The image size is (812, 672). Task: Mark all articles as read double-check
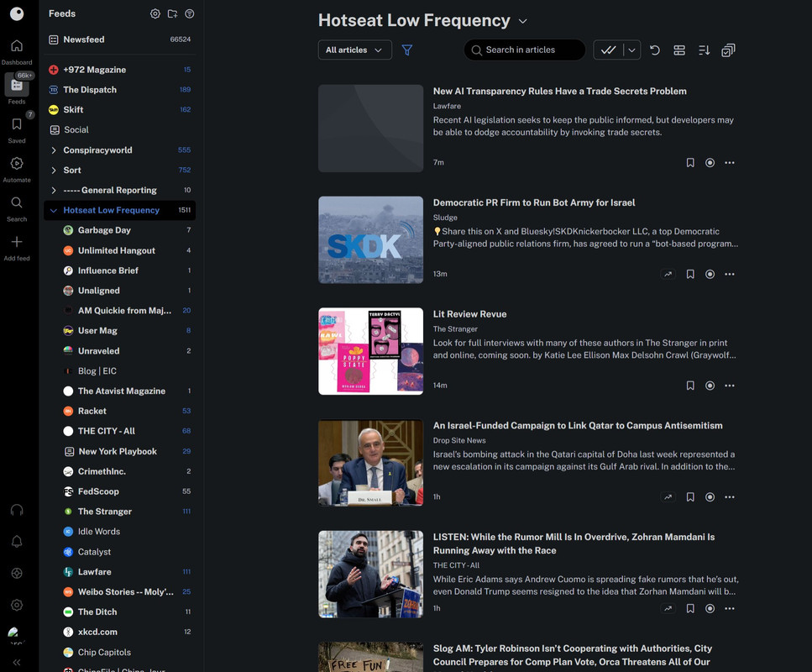pos(609,50)
